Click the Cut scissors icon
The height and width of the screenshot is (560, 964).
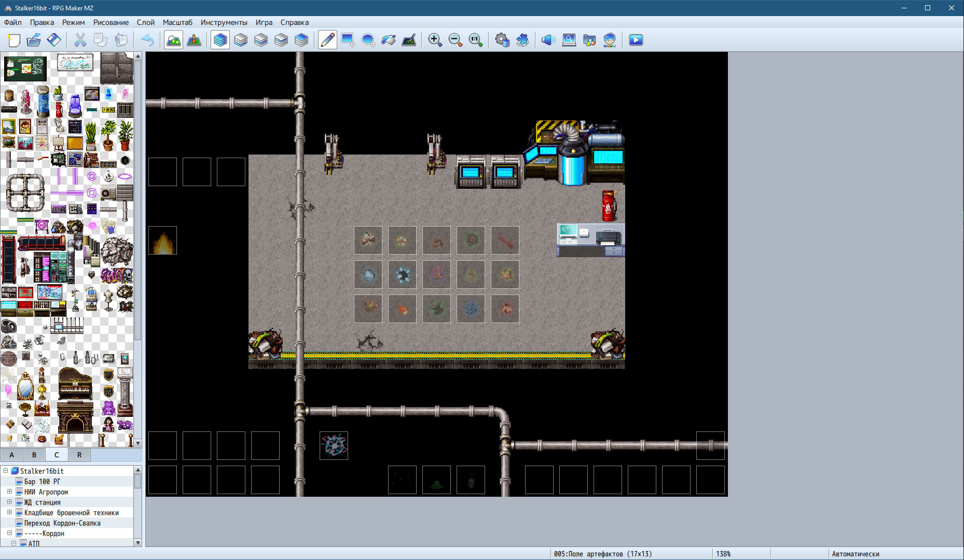pyautogui.click(x=80, y=40)
